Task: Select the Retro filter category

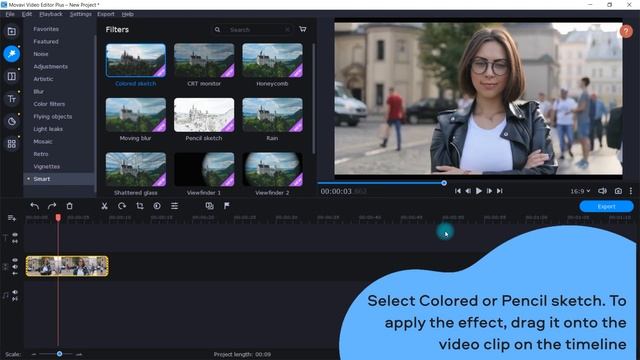Action: click(x=41, y=154)
